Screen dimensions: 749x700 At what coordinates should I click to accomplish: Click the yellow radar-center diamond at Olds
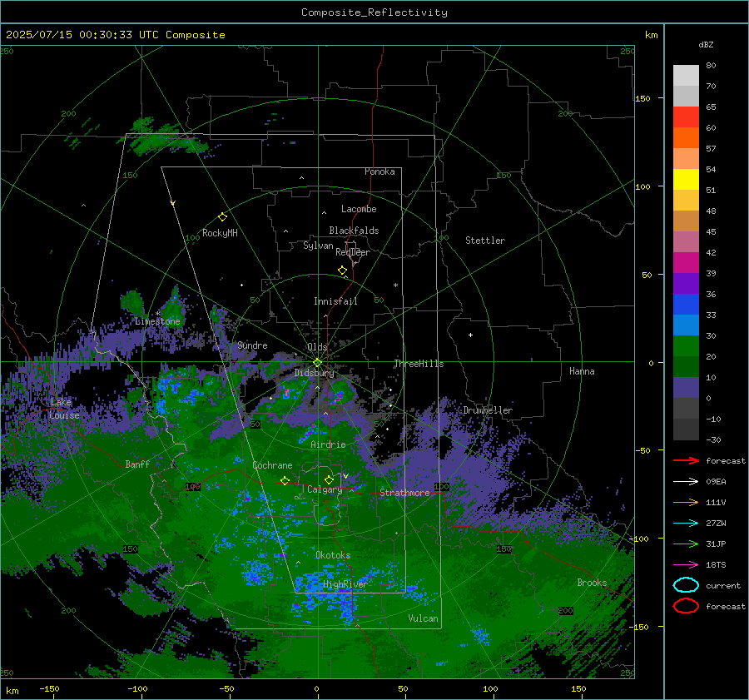[317, 363]
